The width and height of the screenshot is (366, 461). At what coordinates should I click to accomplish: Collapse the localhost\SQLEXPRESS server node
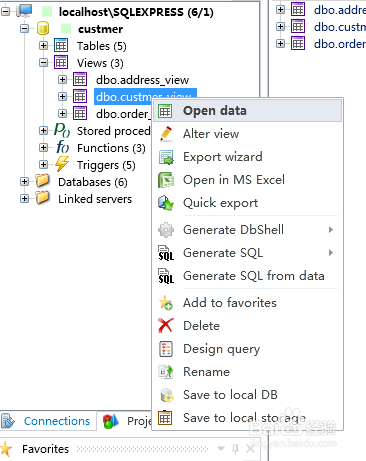tap(6, 12)
